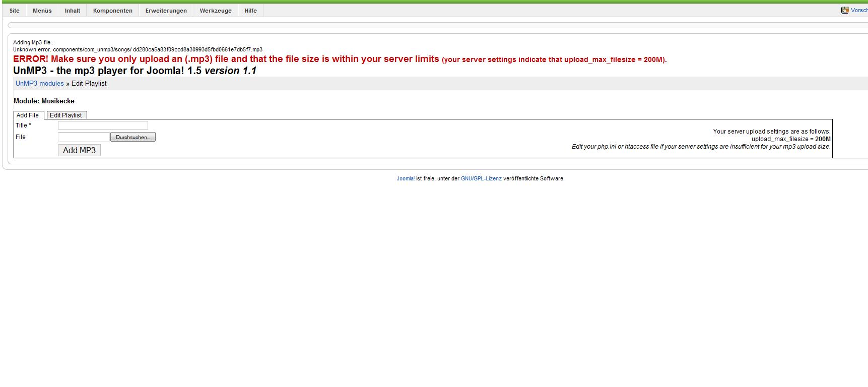Focus the Title text field
868x387 pixels.
click(103, 125)
